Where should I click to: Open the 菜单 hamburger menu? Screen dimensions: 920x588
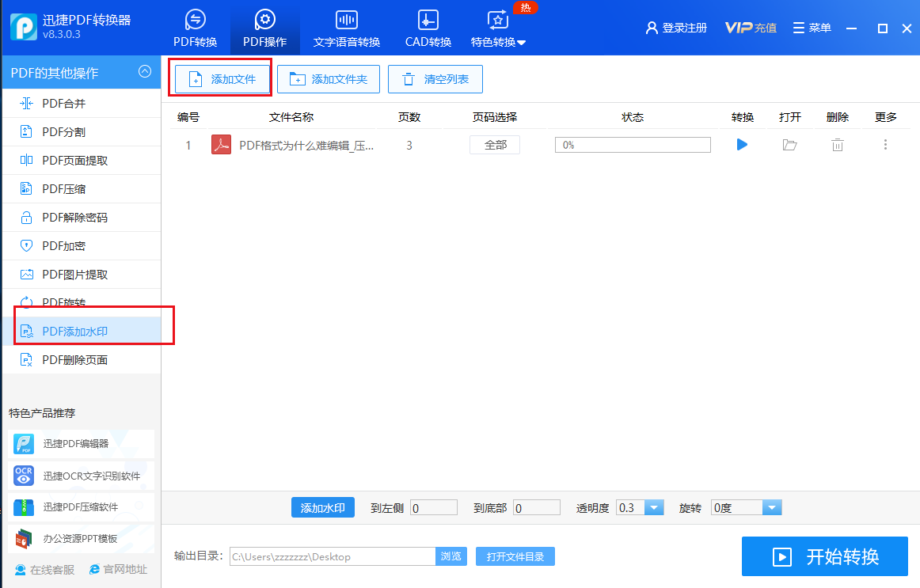tap(812, 28)
